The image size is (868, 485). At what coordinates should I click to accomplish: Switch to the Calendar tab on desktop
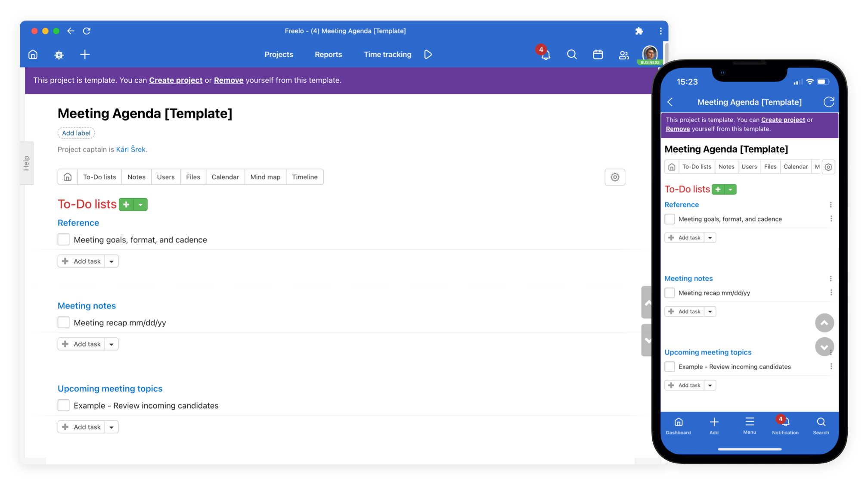(225, 177)
